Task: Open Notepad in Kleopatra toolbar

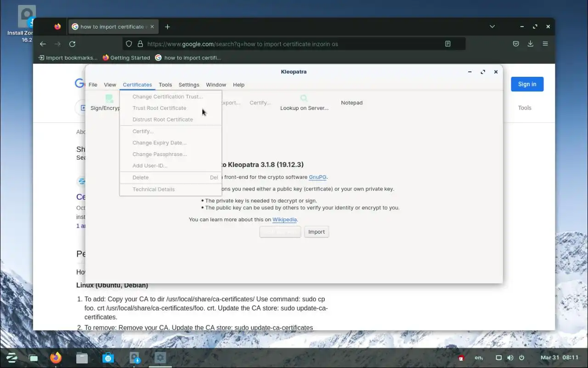Action: coord(352,103)
